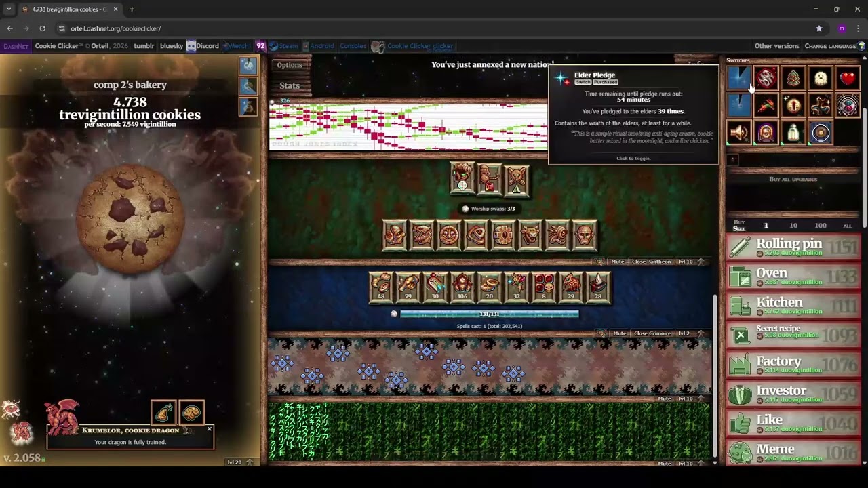
Task: Open the Other versions menu
Action: pyautogui.click(x=776, y=46)
